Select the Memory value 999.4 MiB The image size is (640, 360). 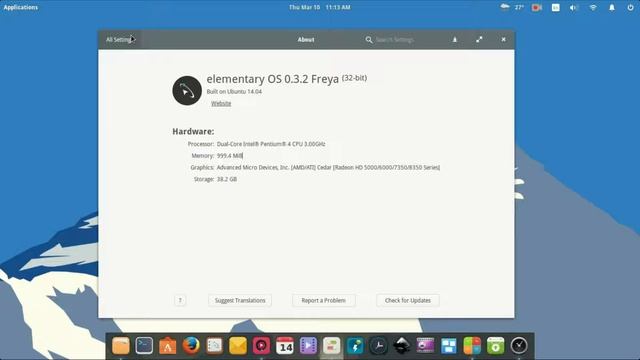[x=229, y=156]
